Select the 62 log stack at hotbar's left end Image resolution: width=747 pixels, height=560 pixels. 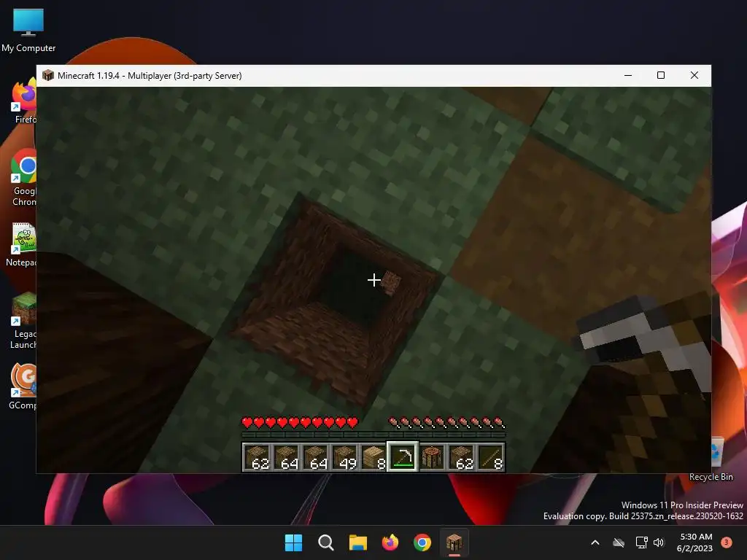(258, 456)
